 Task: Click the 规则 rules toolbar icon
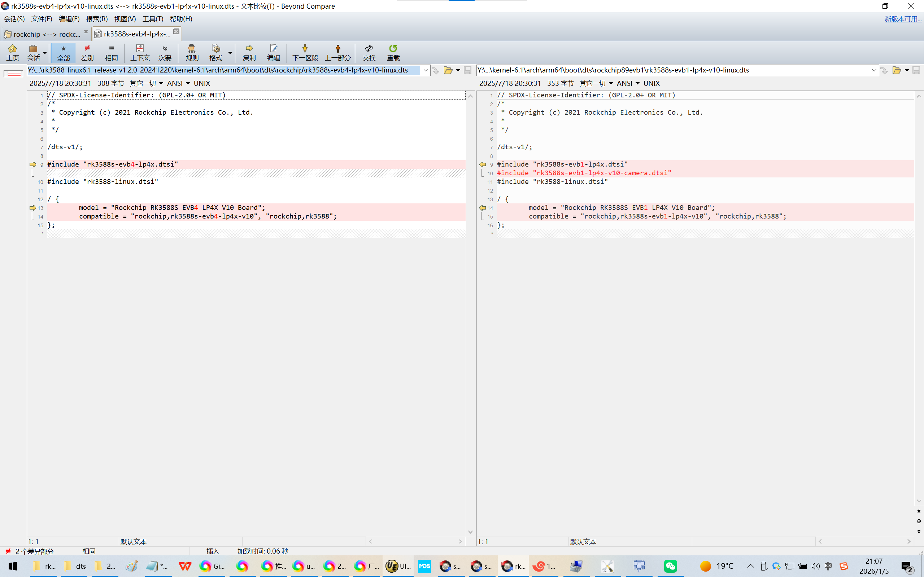click(192, 52)
